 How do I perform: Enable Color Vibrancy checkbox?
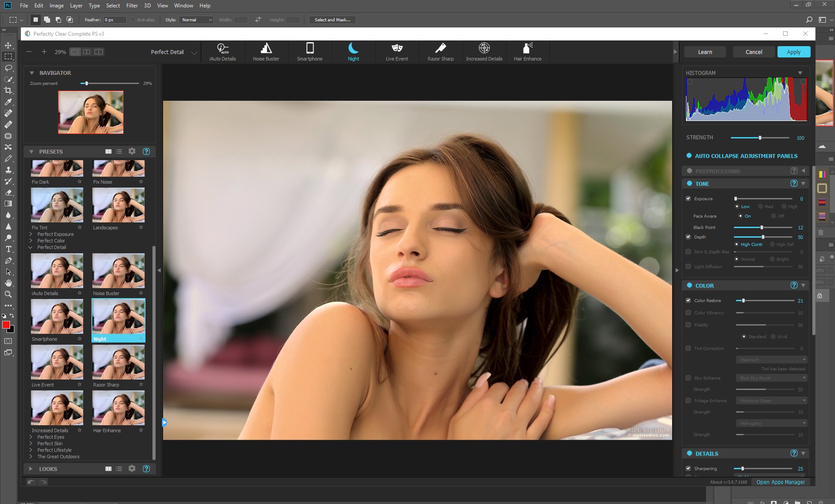[x=688, y=312]
